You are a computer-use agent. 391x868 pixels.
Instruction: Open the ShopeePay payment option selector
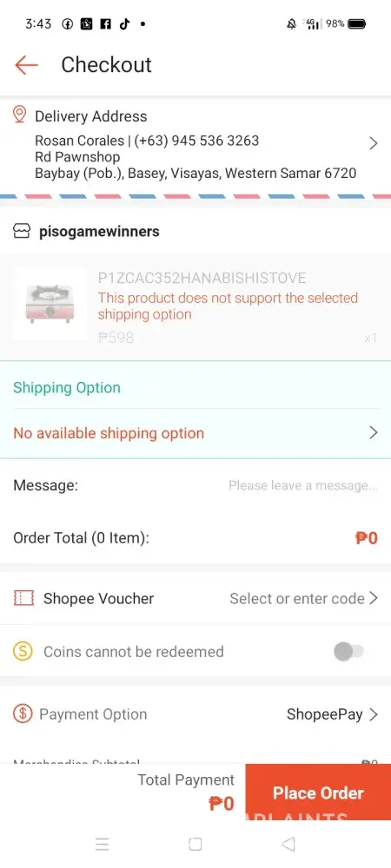point(332,714)
